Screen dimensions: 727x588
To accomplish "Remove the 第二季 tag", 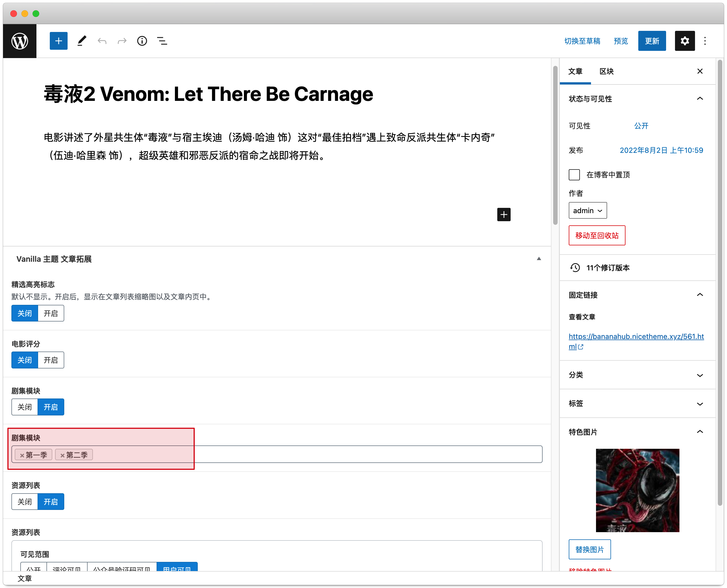I will tap(62, 455).
